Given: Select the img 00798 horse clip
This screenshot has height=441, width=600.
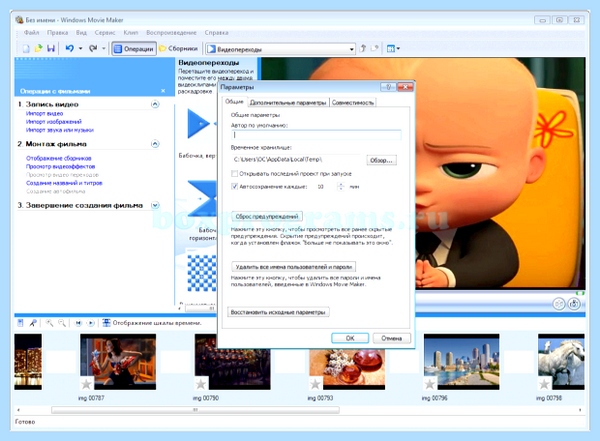Looking at the screenshot, I should coord(561,362).
